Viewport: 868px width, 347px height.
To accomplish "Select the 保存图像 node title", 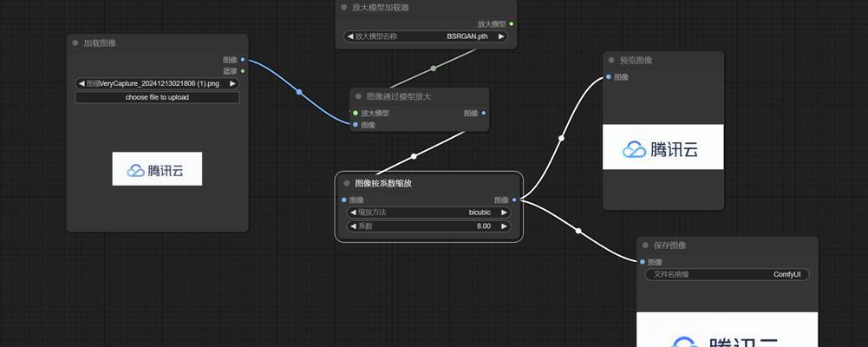I will click(x=669, y=246).
